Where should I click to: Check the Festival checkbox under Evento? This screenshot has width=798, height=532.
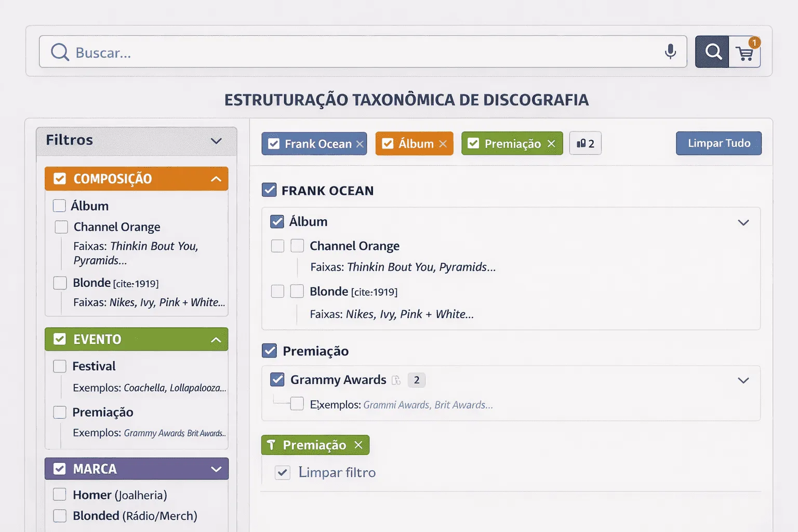tap(60, 366)
